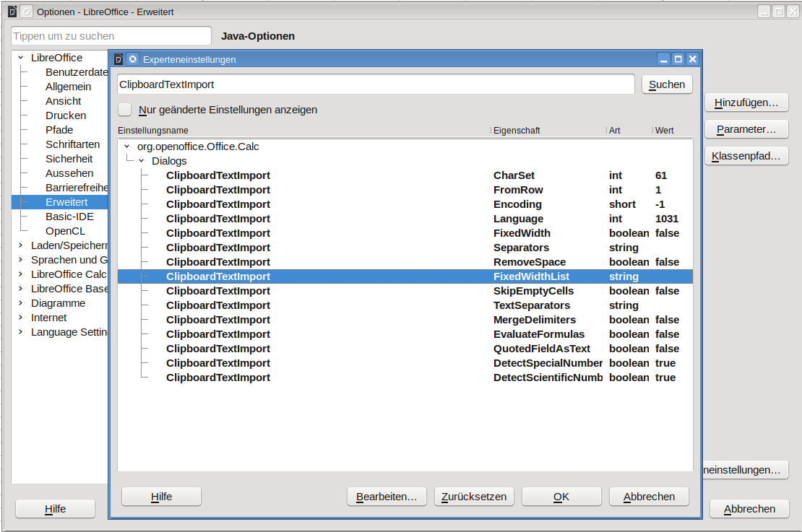Select Basic-IDE in the options tree

(69, 216)
